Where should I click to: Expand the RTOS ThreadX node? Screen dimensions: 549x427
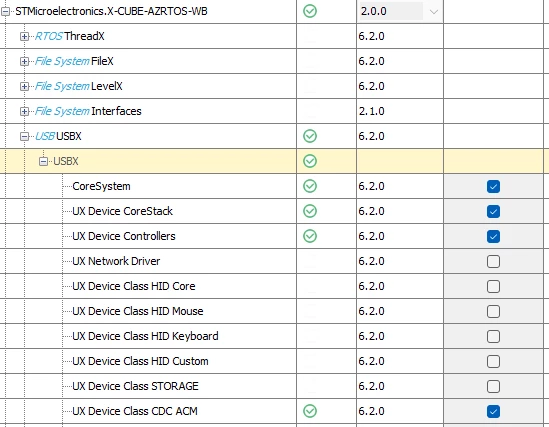coord(24,36)
